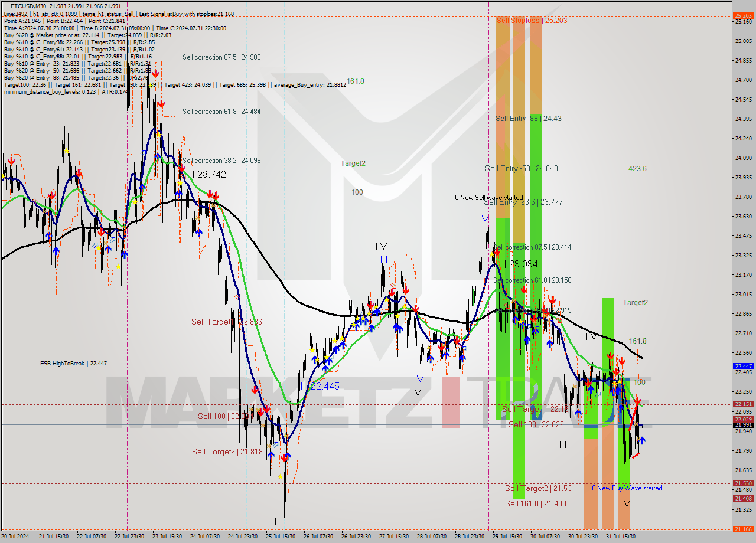Screen dimensions: 756x543
Task: Click the current price tag 21.991 on the axis
Action: point(742,424)
